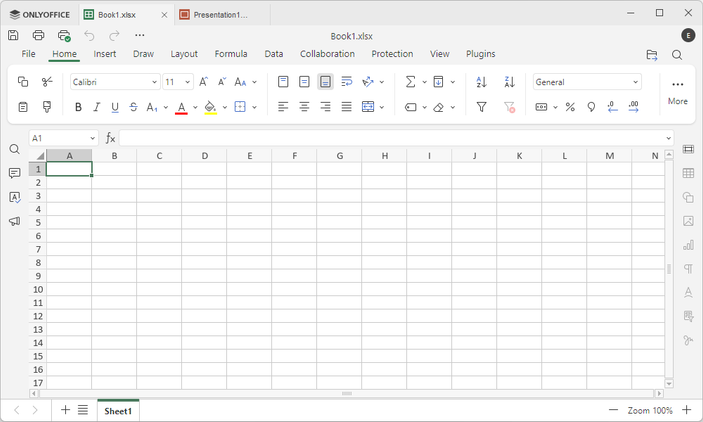Viewport: 703px width, 422px height.
Task: Add a new sheet with plus button
Action: (65, 410)
